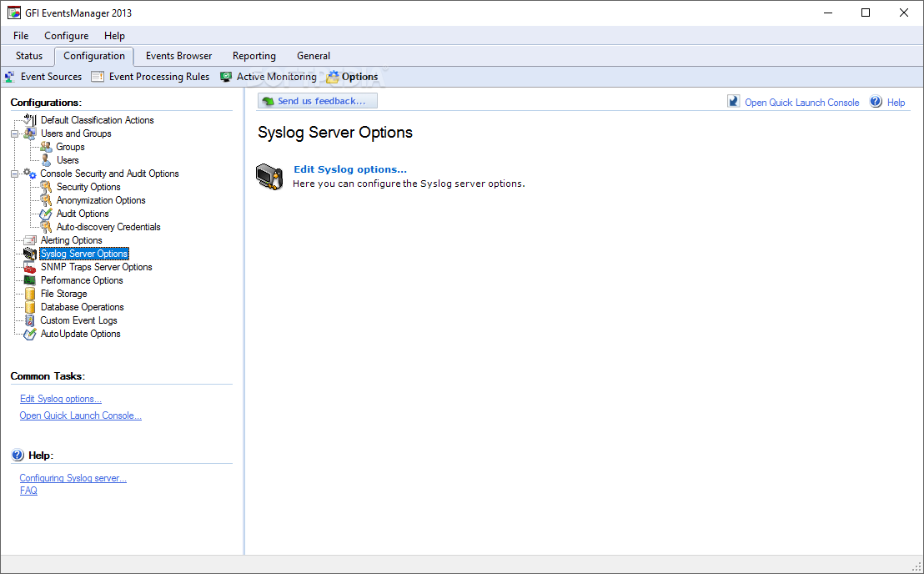This screenshot has width=924, height=574.
Task: Click the Quick Launch Console icon
Action: 733,101
